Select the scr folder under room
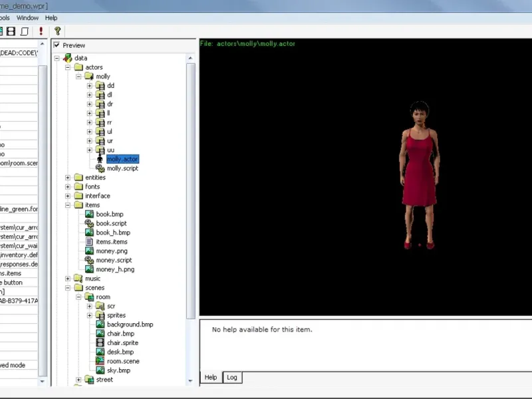 [x=111, y=306]
